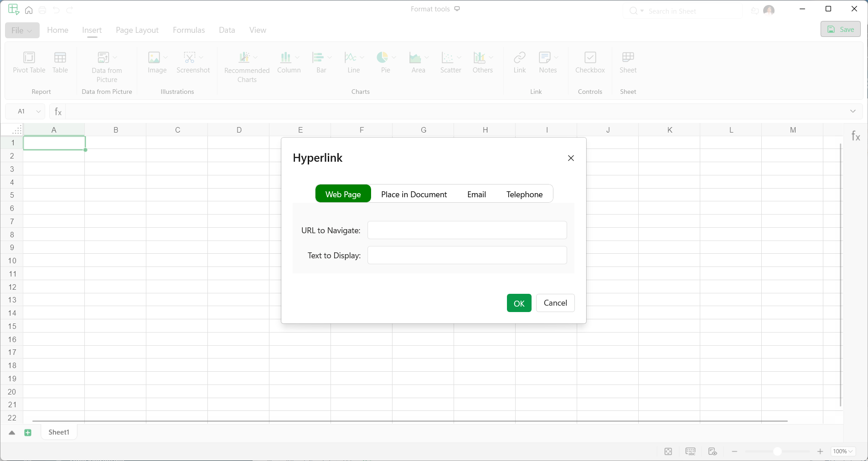Click the Link icon in the ribbon
The image size is (868, 461).
(520, 57)
